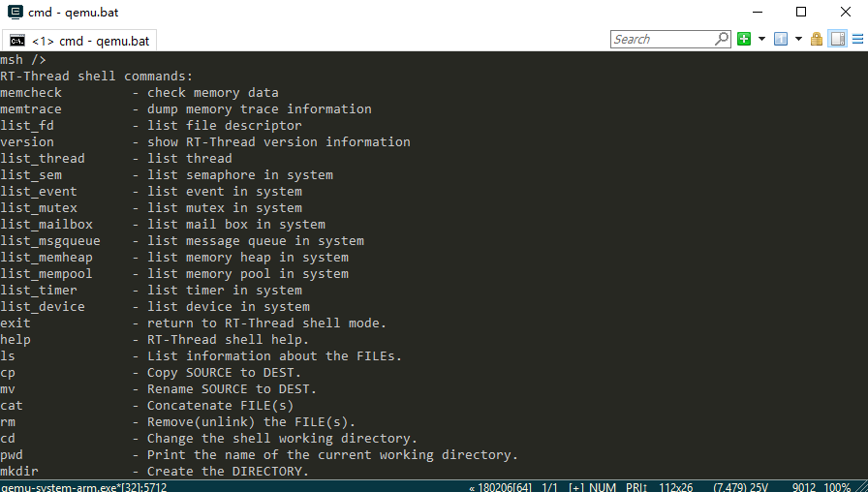Click the 'version' command name
Screen dimensions: 868x492
point(27,142)
